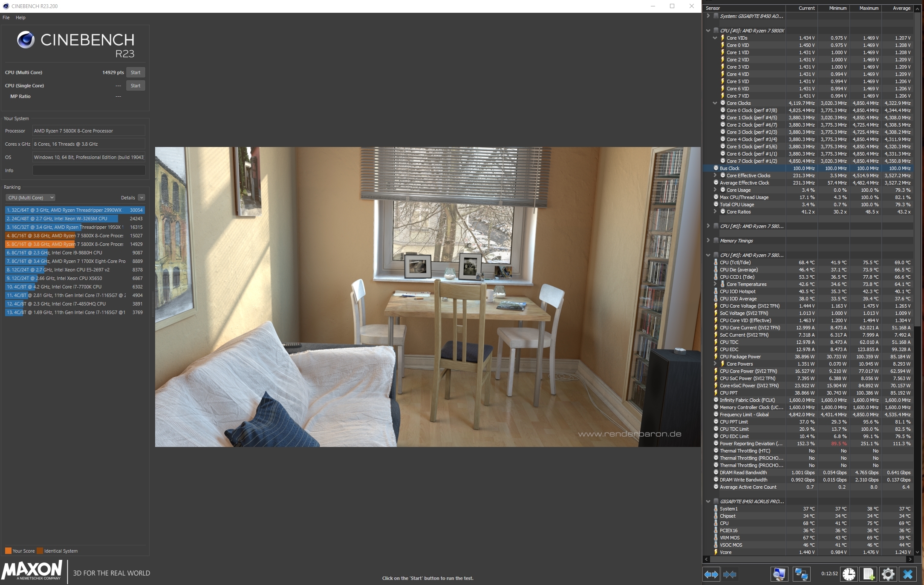
Task: Click the log sensors spreadsheet icon
Action: click(869, 574)
